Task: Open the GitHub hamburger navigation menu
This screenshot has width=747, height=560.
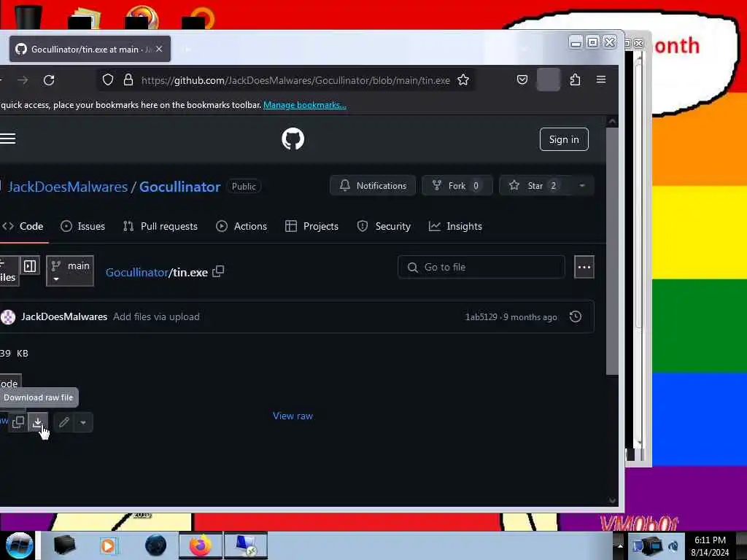Action: (x=7, y=139)
